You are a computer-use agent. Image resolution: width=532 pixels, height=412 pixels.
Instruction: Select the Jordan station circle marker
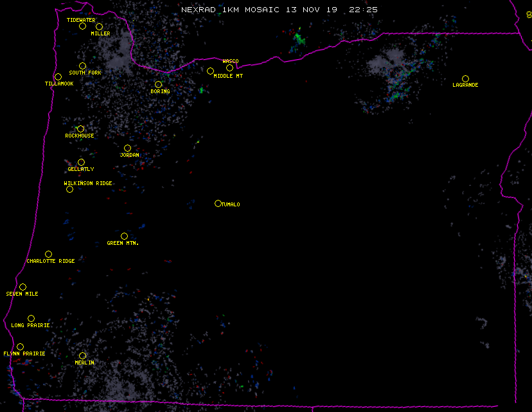click(127, 148)
